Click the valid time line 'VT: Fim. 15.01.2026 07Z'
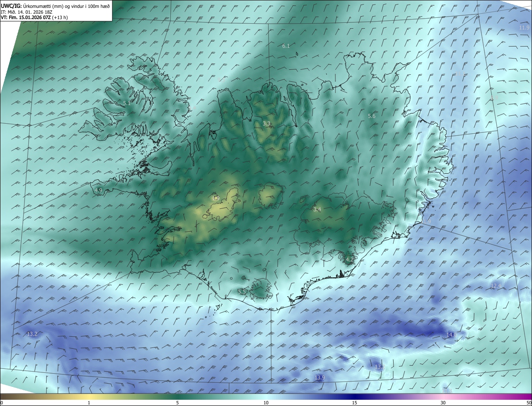 pos(26,17)
